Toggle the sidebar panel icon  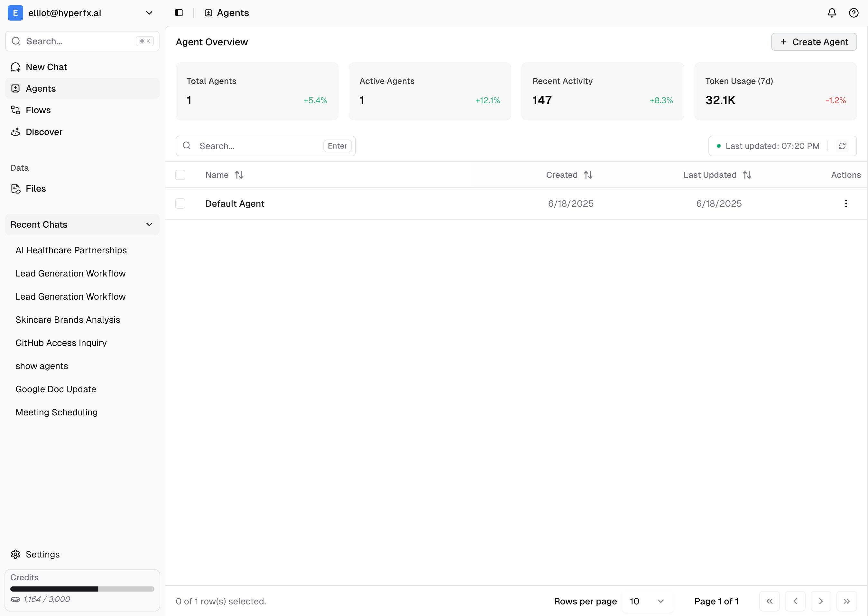(x=179, y=13)
